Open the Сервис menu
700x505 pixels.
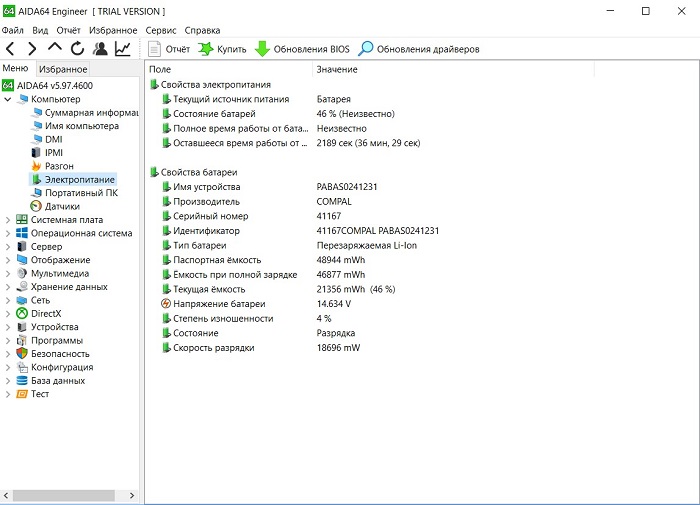pos(161,30)
